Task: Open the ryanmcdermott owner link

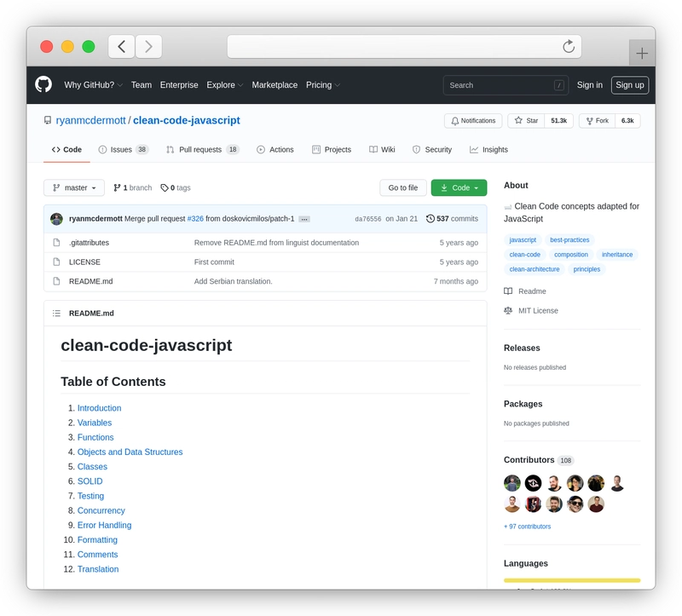Action: point(90,120)
